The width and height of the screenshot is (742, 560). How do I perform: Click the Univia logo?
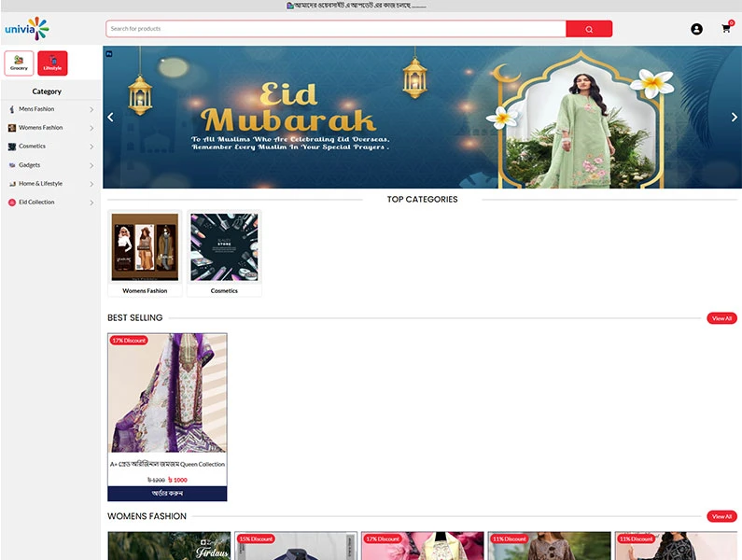click(26, 29)
